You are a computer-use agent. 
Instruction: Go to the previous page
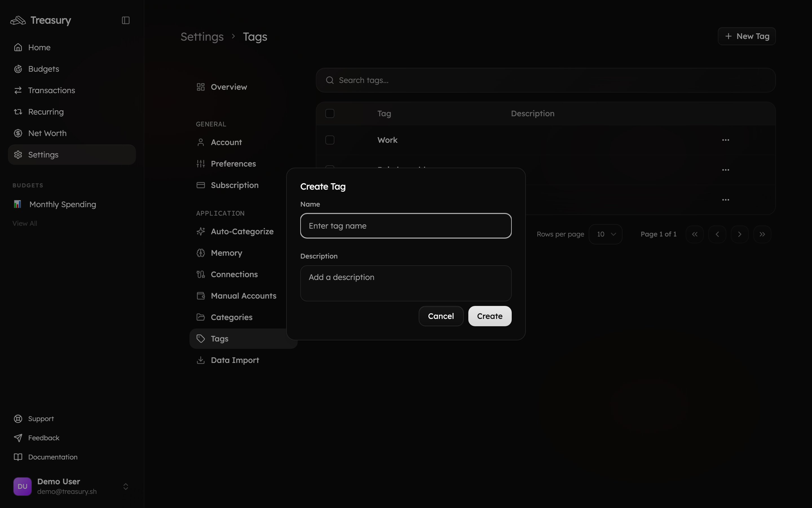(717, 234)
